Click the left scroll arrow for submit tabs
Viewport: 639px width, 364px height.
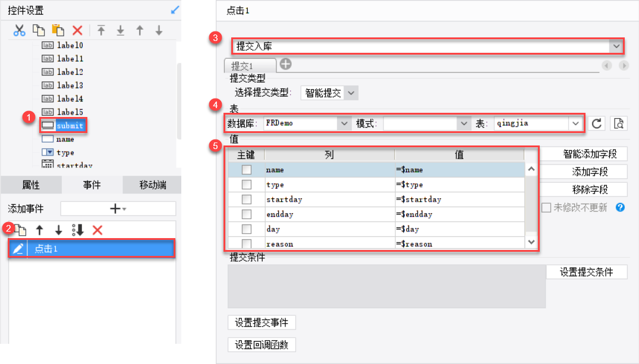coord(607,65)
